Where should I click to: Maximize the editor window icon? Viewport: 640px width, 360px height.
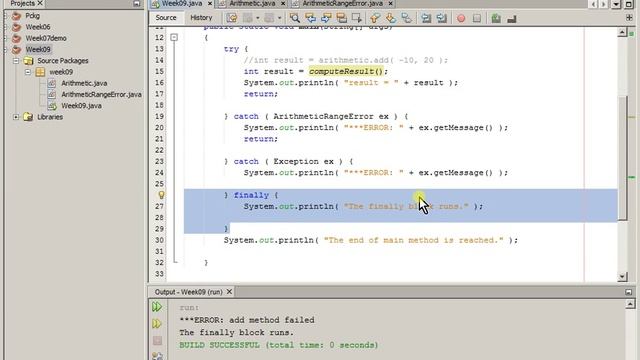(629, 4)
